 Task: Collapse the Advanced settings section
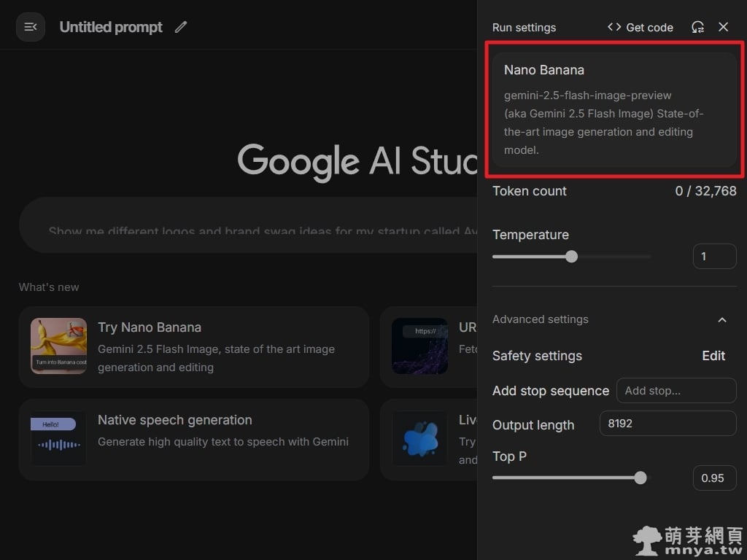click(x=721, y=319)
